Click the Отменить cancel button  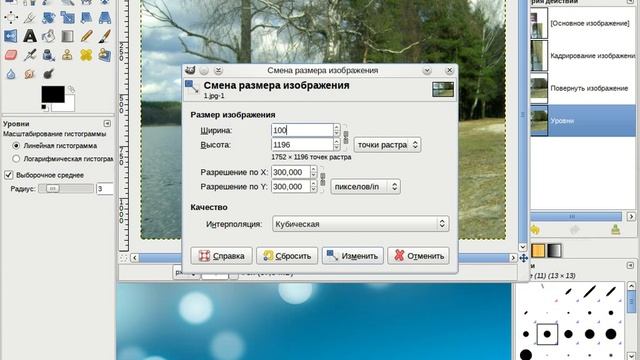pyautogui.click(x=418, y=256)
